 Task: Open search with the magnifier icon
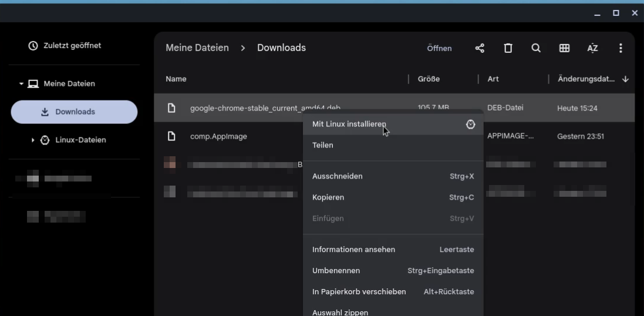pyautogui.click(x=536, y=49)
